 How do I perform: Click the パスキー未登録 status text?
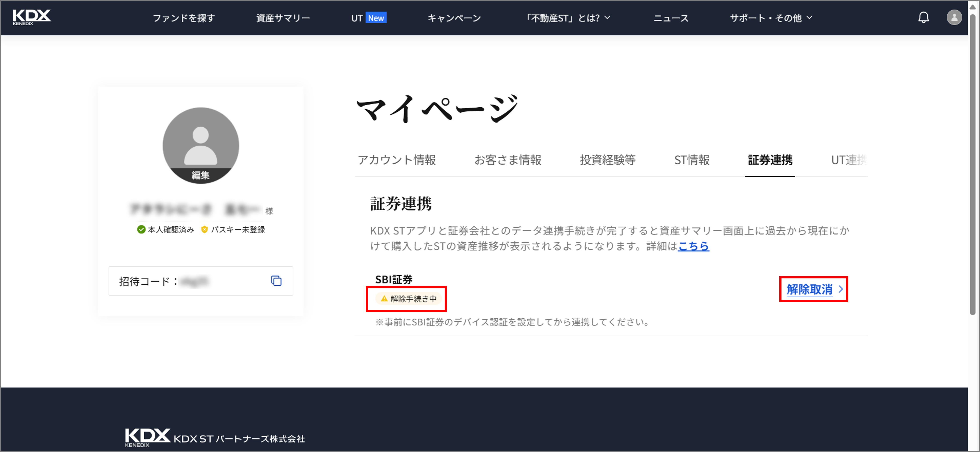[238, 229]
